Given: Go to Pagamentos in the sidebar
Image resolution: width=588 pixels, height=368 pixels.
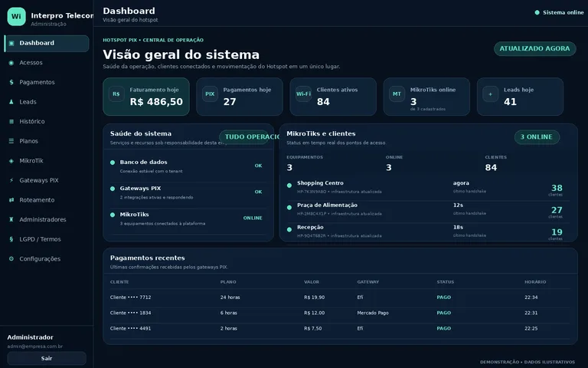Looking at the screenshot, I should [47, 82].
